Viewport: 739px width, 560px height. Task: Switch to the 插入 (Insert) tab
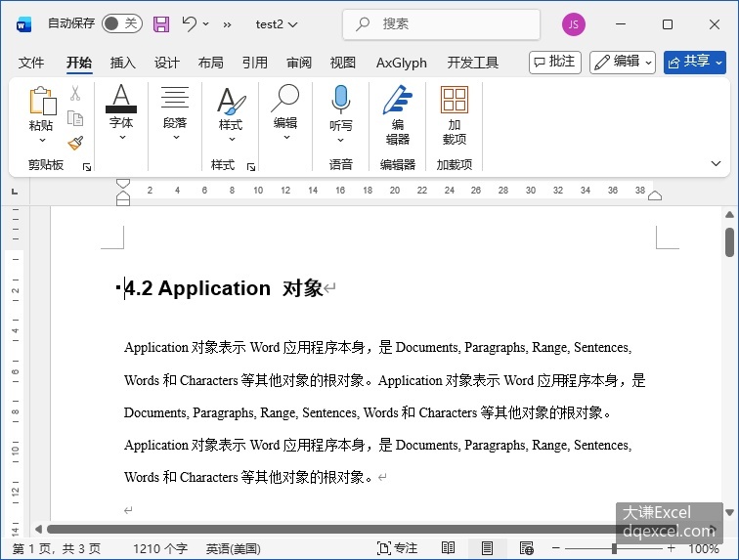tap(122, 63)
